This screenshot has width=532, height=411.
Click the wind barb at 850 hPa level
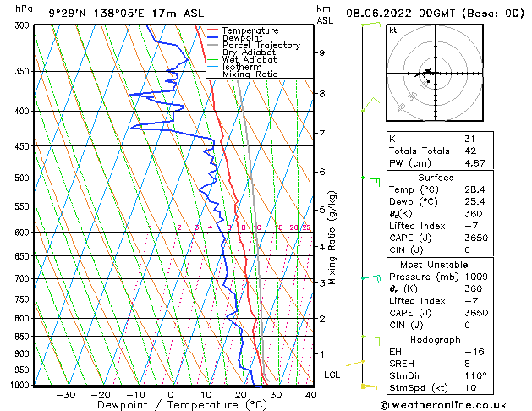[x=370, y=340]
